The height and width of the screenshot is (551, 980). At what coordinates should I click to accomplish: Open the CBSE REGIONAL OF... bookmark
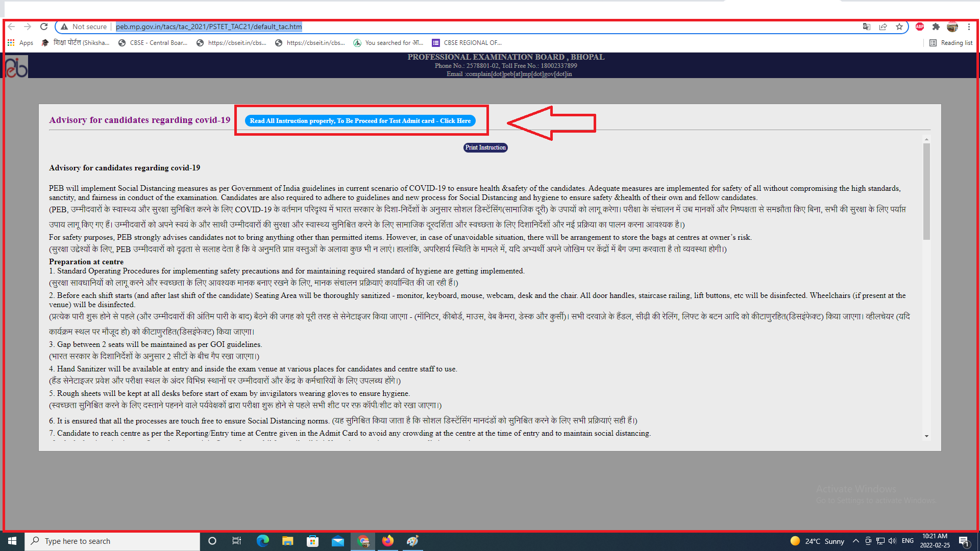467,43
